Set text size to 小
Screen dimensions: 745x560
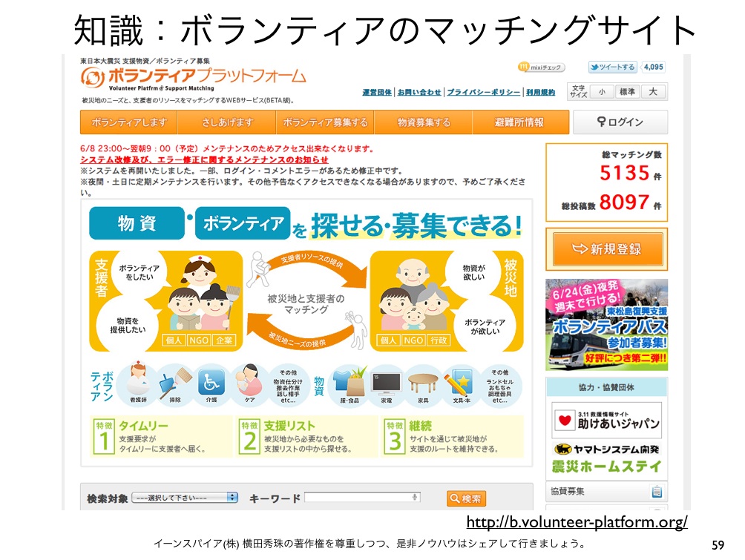(x=601, y=92)
